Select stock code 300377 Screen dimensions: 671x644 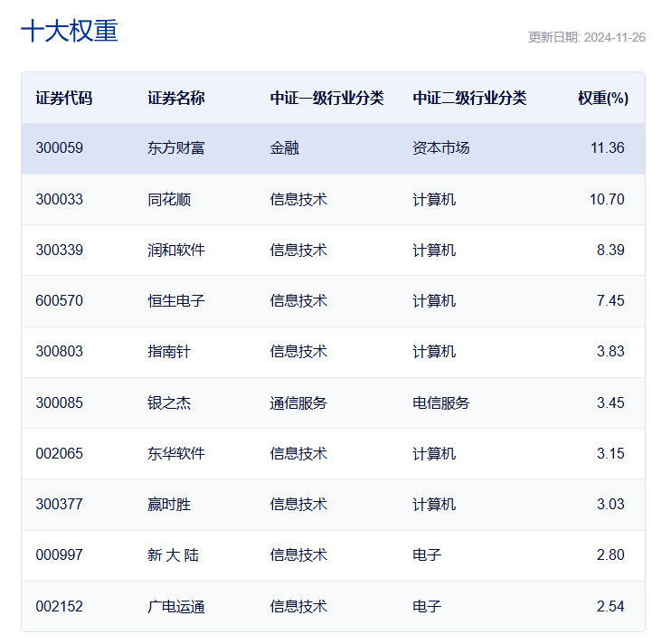59,505
